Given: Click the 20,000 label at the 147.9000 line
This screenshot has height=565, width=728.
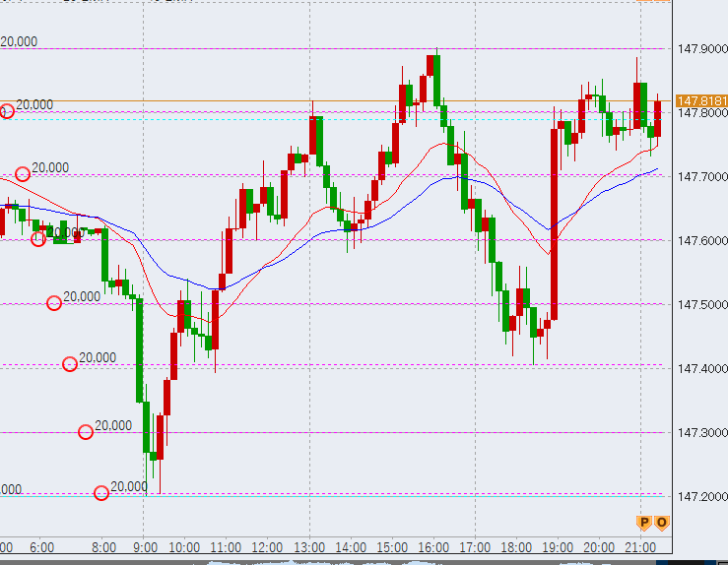Looking at the screenshot, I should 20,41.
